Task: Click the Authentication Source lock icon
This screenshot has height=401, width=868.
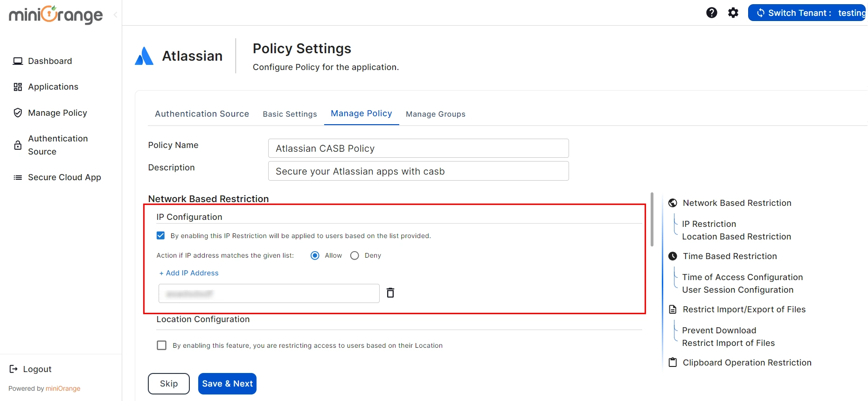Action: point(18,145)
